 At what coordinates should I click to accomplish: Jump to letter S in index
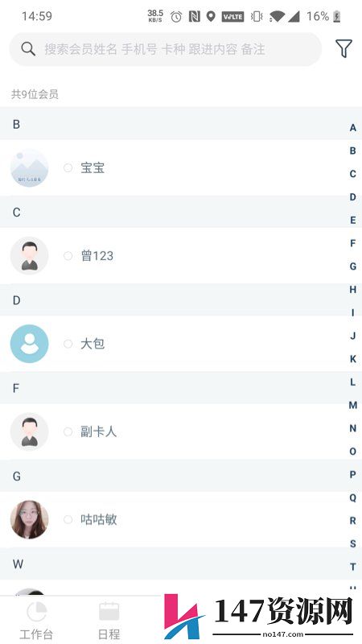click(x=352, y=544)
